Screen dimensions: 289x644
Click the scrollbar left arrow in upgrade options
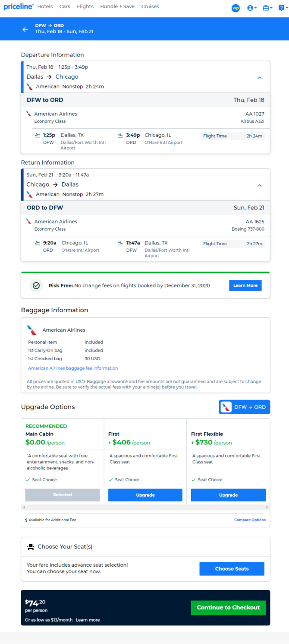click(x=24, y=507)
